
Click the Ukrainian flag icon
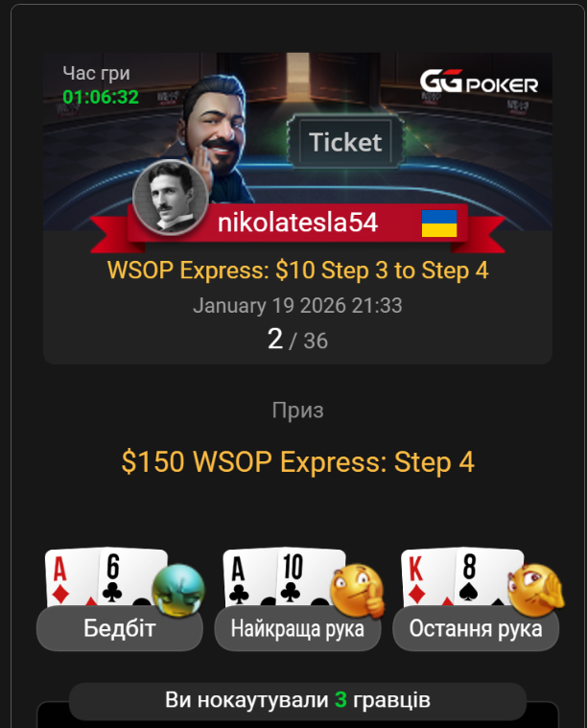(439, 223)
